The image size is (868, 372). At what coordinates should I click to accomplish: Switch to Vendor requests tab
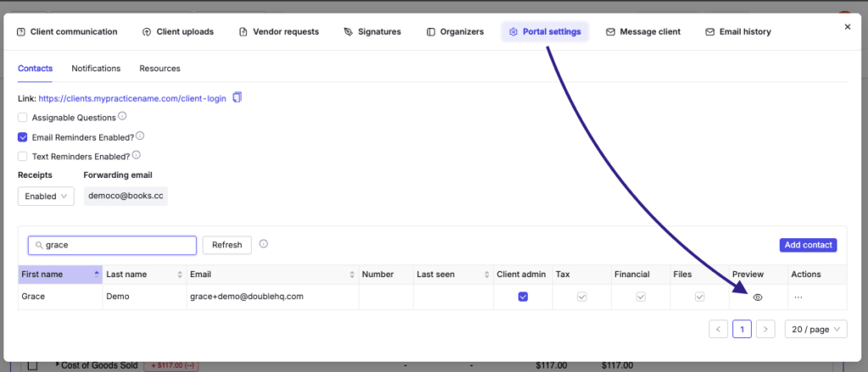279,31
